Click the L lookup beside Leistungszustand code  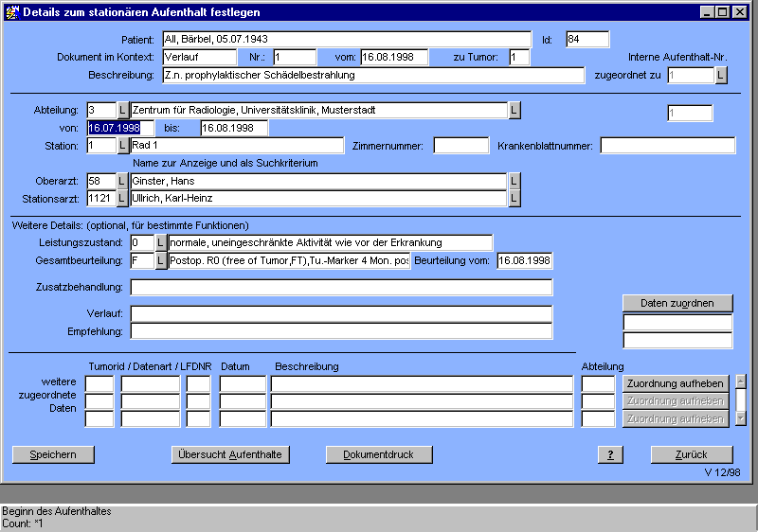[x=161, y=243]
